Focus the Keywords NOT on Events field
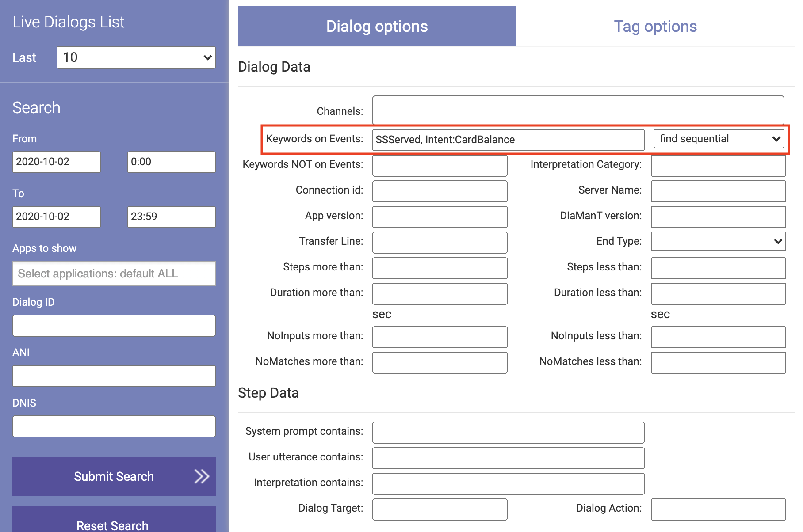 (x=440, y=165)
